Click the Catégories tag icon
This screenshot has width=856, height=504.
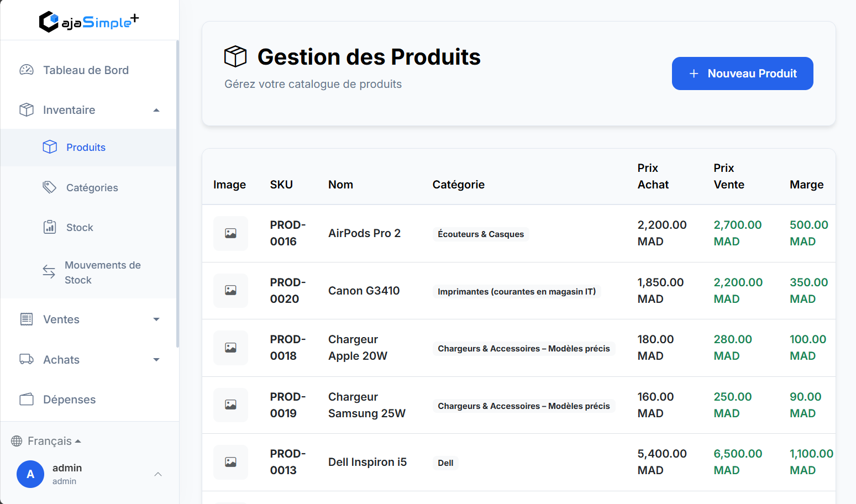click(50, 187)
